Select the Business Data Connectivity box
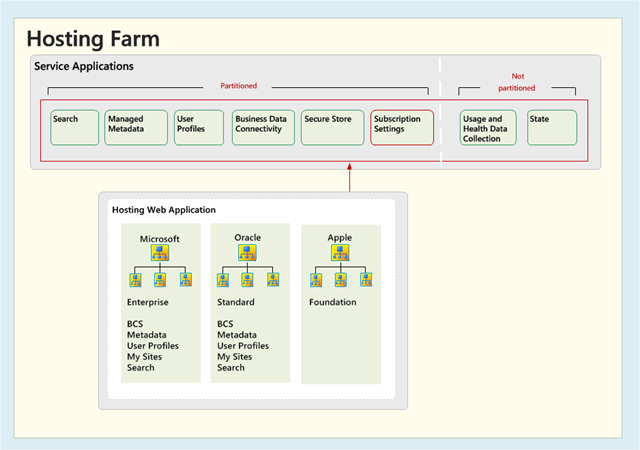 click(x=263, y=127)
